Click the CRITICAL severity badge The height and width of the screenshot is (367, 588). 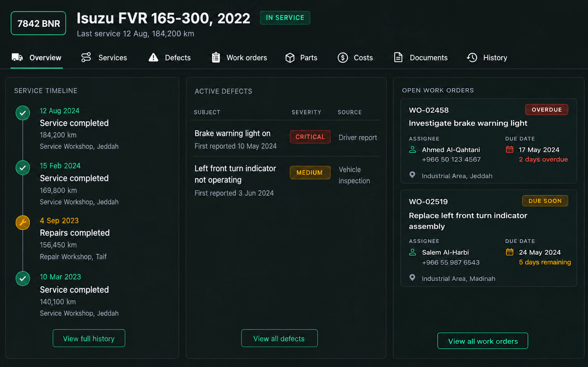(310, 137)
